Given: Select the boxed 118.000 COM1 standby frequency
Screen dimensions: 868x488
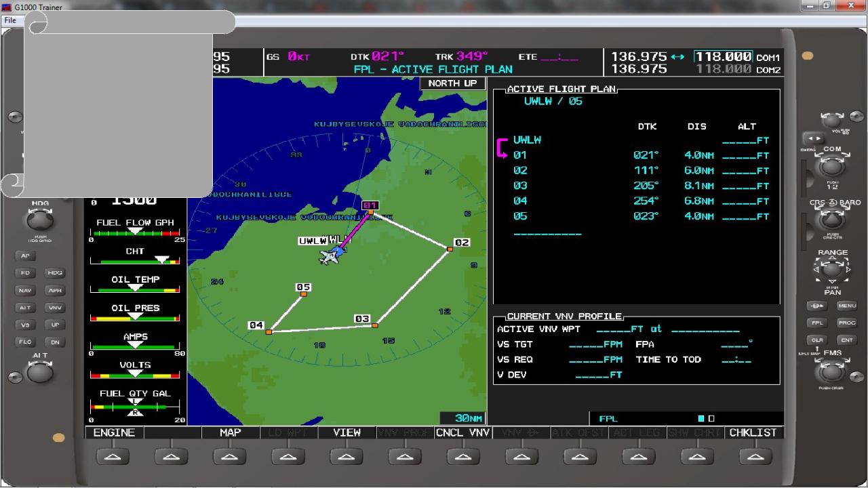Looking at the screenshot, I should [x=723, y=57].
